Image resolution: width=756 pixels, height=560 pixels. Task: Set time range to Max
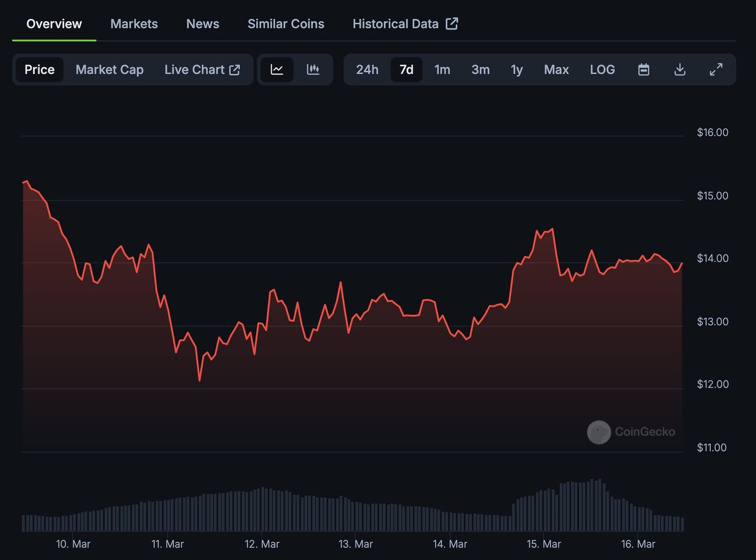coord(556,70)
